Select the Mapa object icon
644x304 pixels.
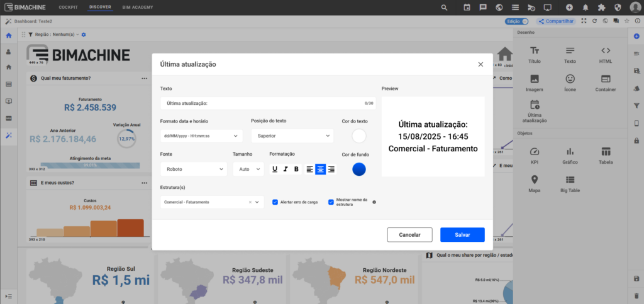(535, 183)
